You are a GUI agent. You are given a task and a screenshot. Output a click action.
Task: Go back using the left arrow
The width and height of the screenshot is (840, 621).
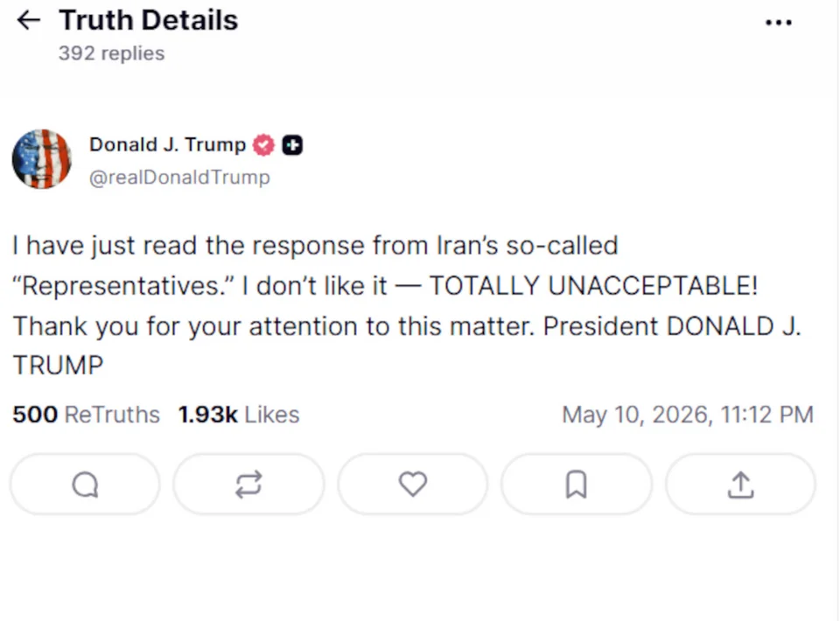(28, 20)
